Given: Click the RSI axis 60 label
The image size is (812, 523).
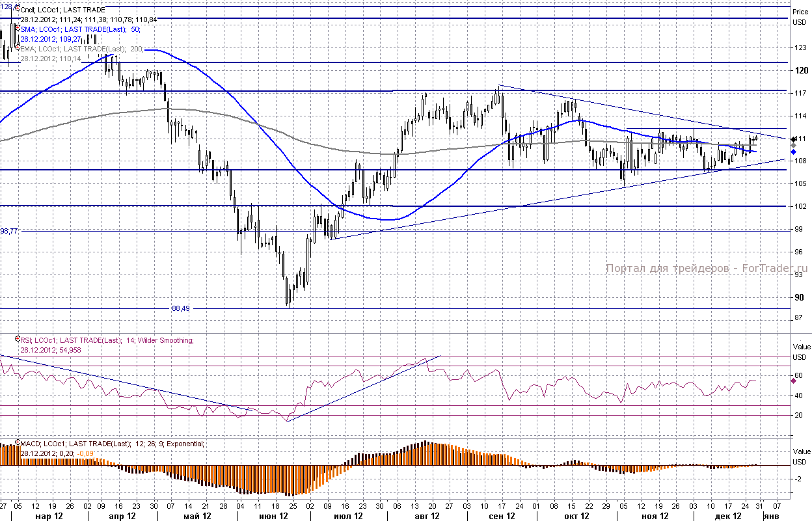Looking at the screenshot, I should click(x=797, y=376).
